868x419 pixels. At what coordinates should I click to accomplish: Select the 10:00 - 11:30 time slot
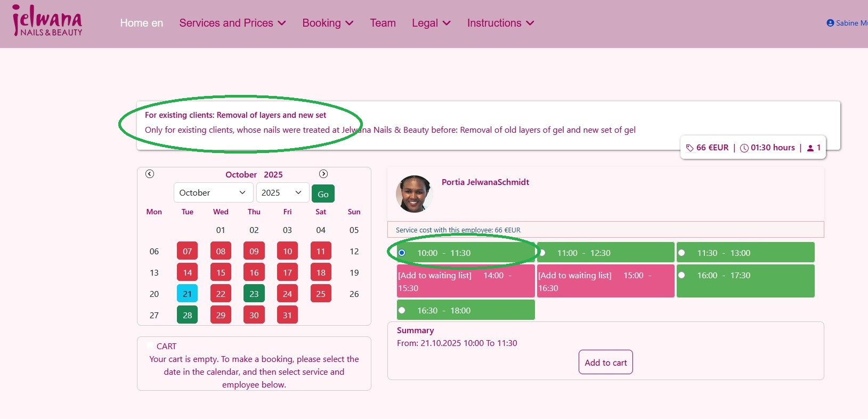point(402,253)
